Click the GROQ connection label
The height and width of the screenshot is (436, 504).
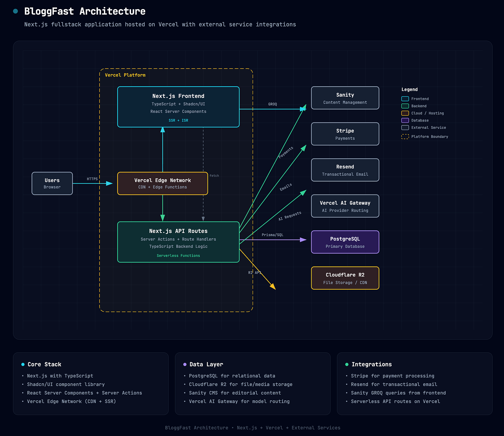(272, 104)
